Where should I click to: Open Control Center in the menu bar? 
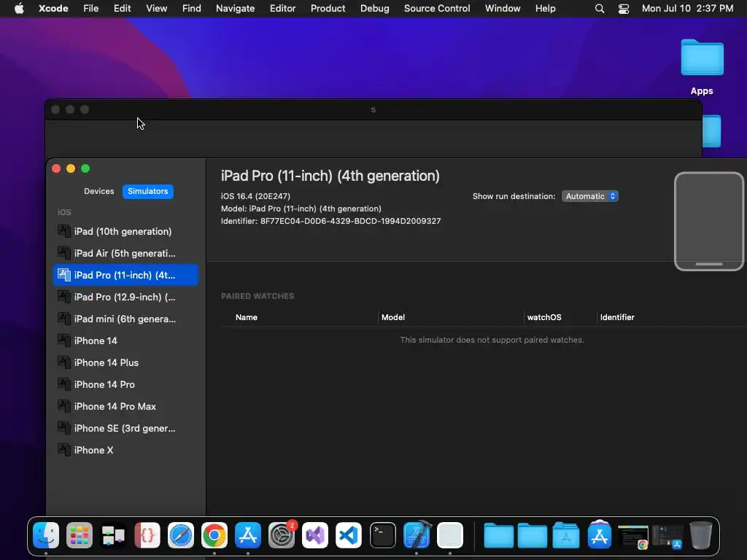(x=624, y=9)
